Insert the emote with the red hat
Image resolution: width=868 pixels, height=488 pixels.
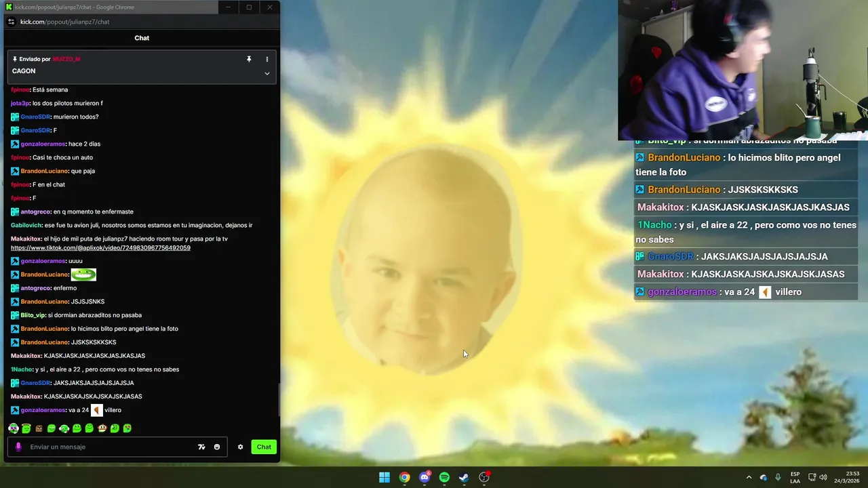(102, 428)
